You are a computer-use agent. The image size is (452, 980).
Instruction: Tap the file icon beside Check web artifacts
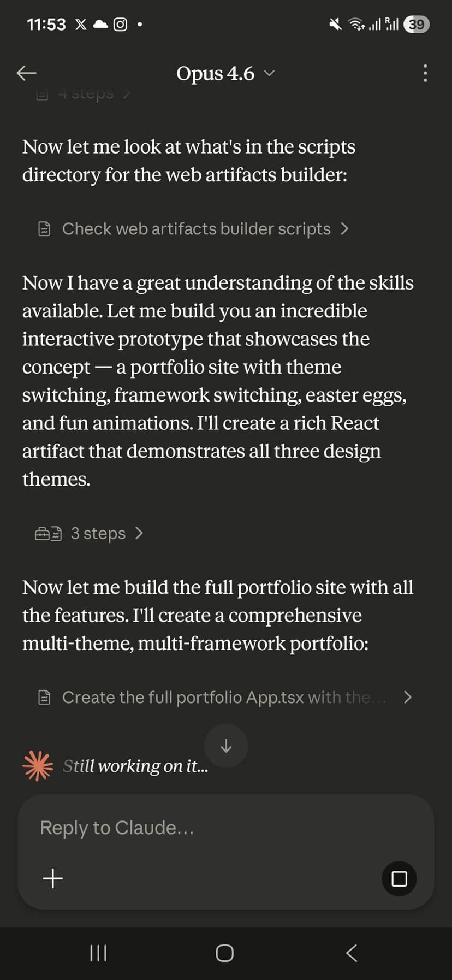[x=45, y=229]
